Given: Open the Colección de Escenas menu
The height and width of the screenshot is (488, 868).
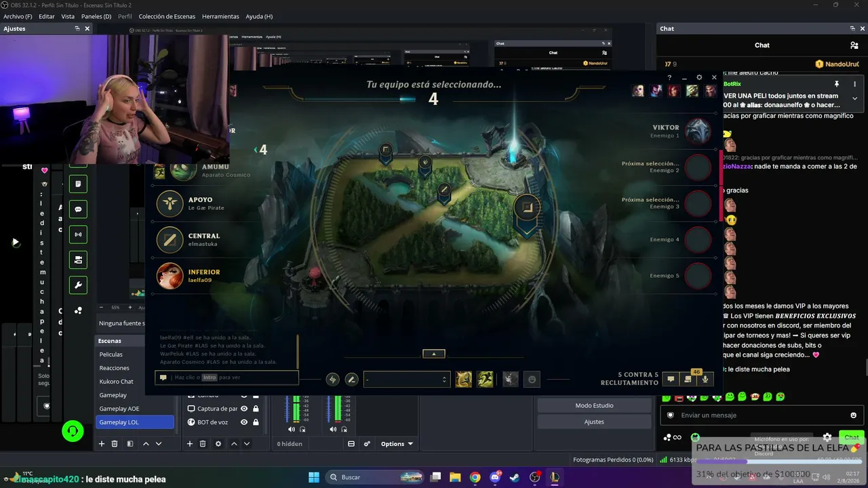Looking at the screenshot, I should click(x=167, y=16).
